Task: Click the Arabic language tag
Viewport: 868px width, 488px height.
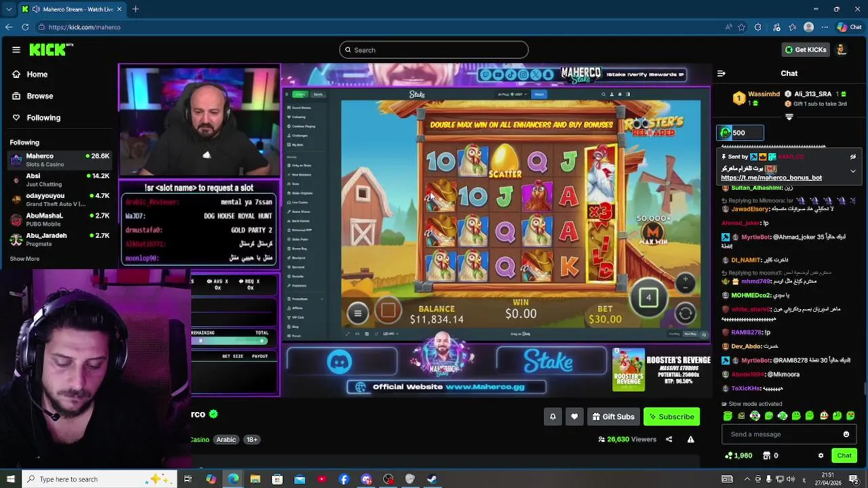Action: [226, 440]
